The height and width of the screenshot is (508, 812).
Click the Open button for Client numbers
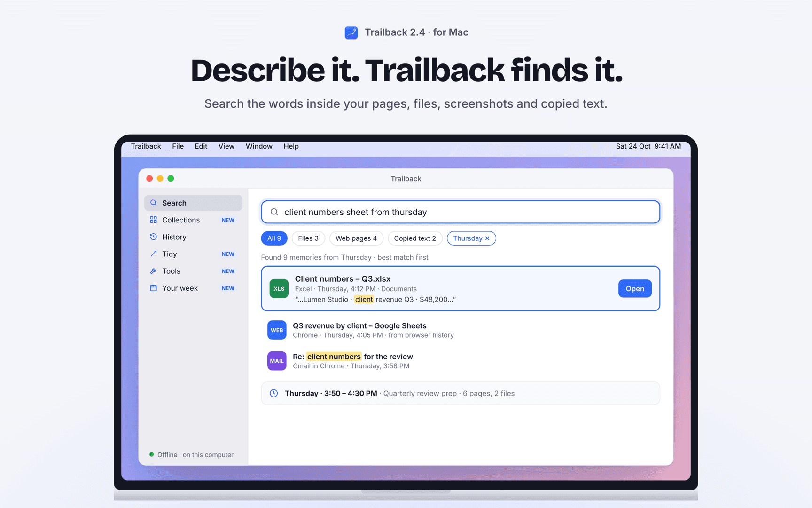(x=635, y=289)
